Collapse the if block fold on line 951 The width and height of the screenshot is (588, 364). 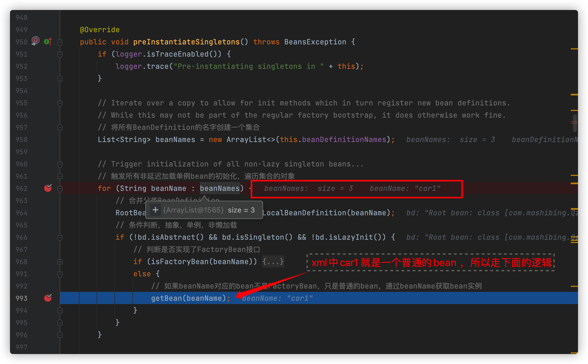coord(60,54)
